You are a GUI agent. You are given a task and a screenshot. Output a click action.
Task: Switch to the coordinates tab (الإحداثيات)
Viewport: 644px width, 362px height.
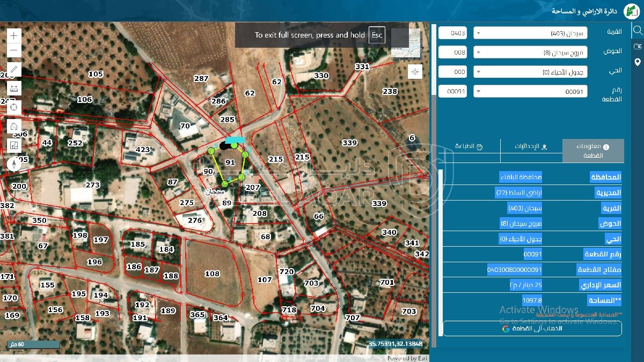[531, 146]
